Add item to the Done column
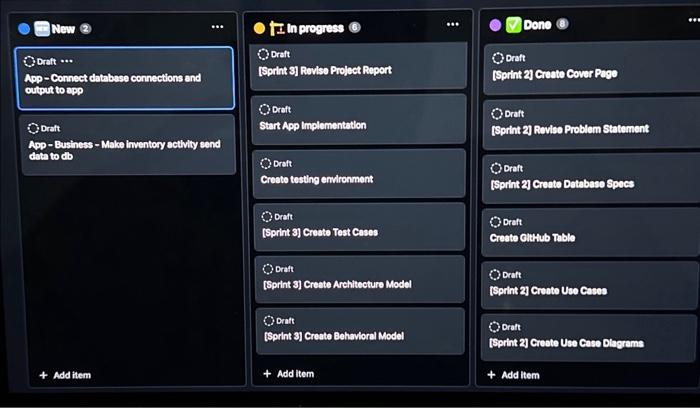This screenshot has width=700, height=408. [x=513, y=375]
